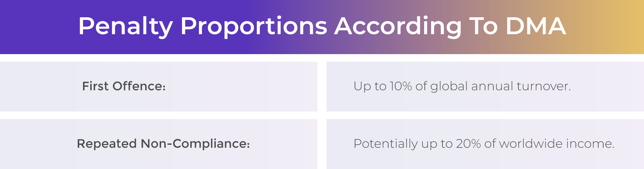The image size is (644, 169).
Task: Click the word "Offence:" in the first row
Action: point(139,86)
